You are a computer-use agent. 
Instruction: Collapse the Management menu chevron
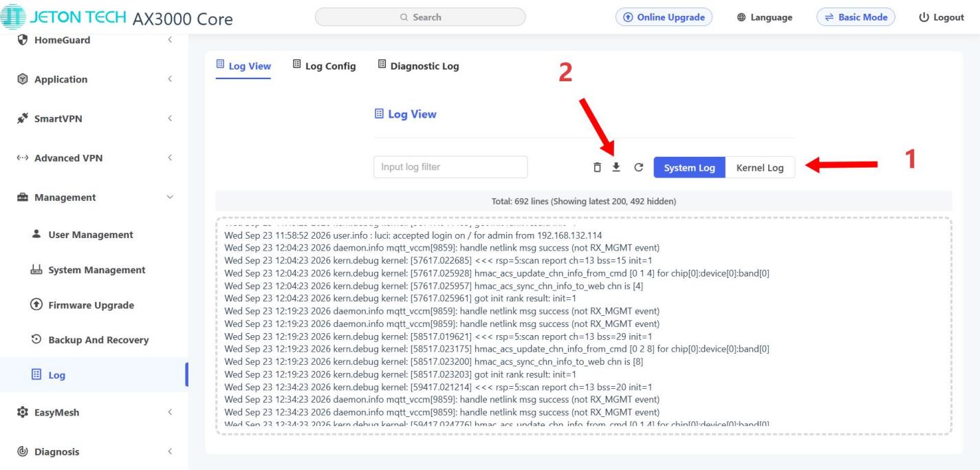170,197
